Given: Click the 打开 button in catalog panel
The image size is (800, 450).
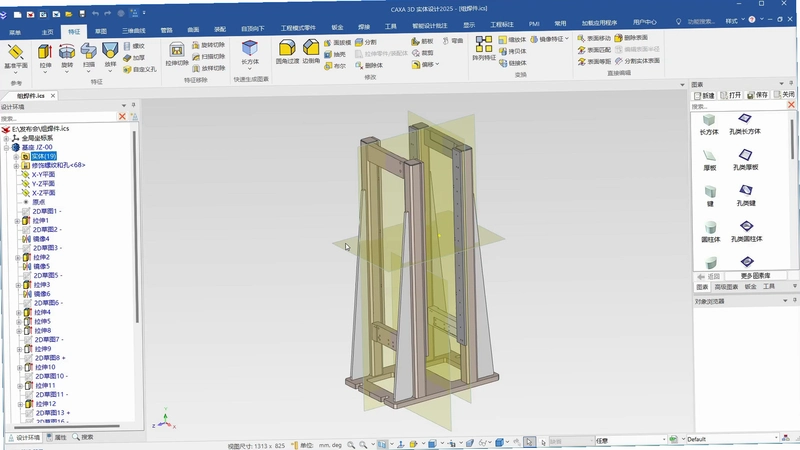Looking at the screenshot, I should [x=731, y=95].
